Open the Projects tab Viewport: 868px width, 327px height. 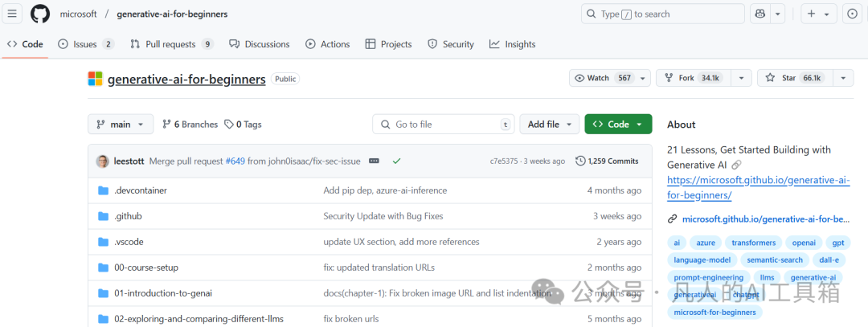[x=389, y=44]
